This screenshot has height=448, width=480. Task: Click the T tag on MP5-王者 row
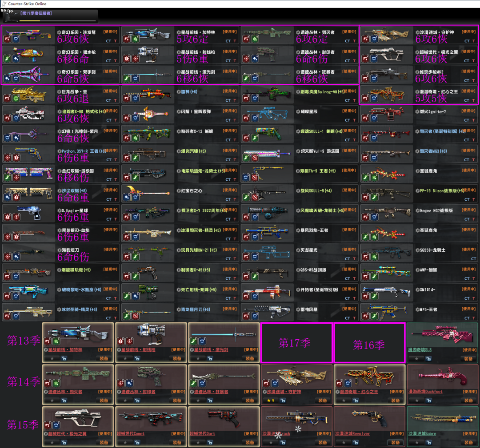point(474,318)
